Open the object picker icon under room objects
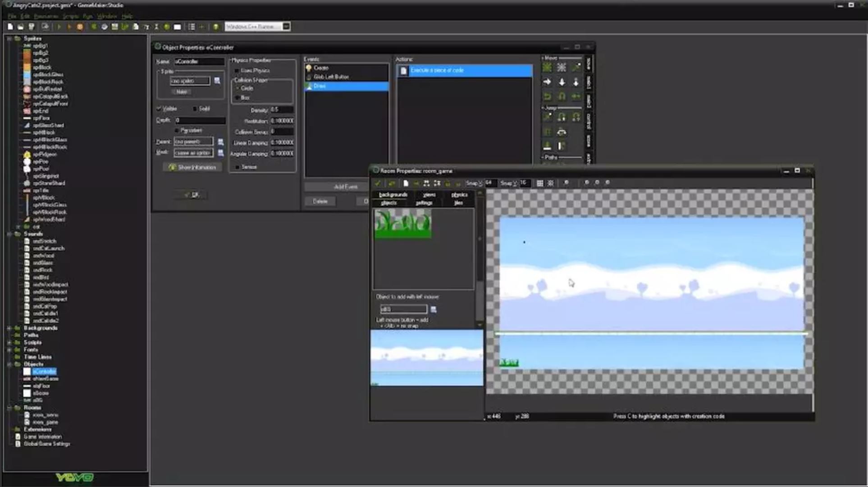 click(434, 309)
